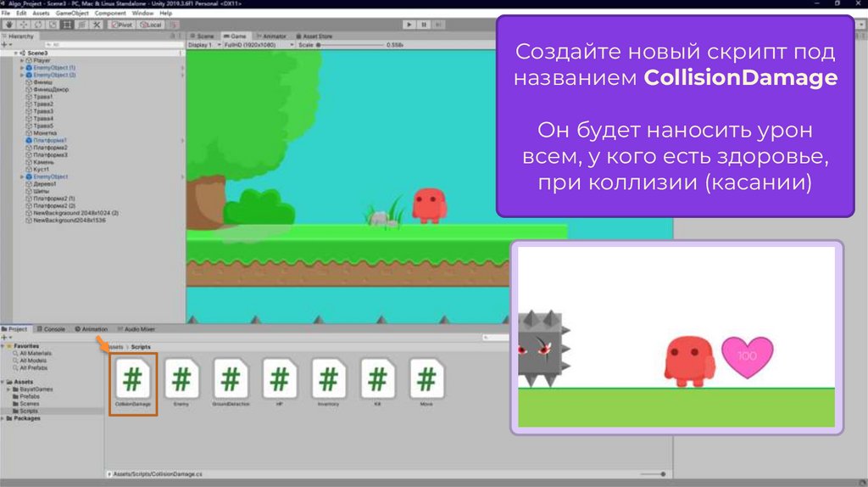
Task: Select Трава1 in the Hierarchy
Action: click(42, 97)
